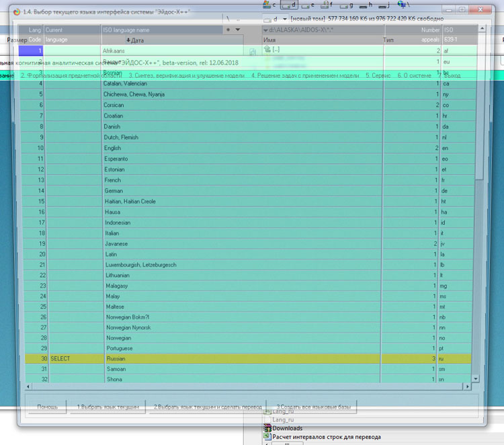Click the network drive icon
This screenshot has height=445, width=504.
401,5
